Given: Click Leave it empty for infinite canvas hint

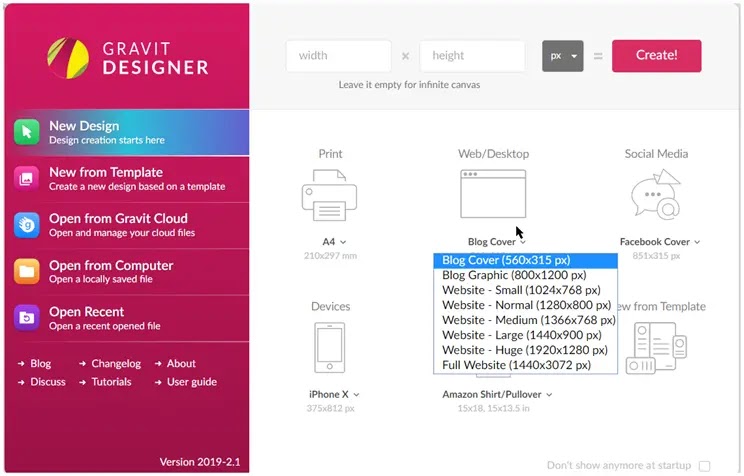Looking at the screenshot, I should [409, 85].
